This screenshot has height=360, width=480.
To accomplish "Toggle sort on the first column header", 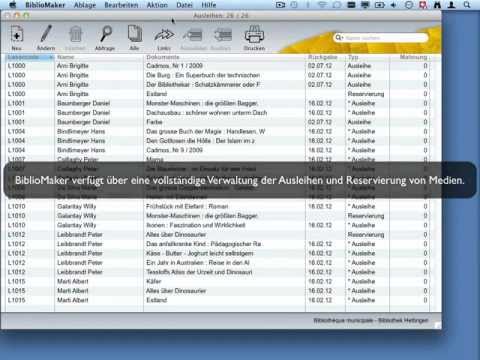I will pyautogui.click(x=30, y=57).
